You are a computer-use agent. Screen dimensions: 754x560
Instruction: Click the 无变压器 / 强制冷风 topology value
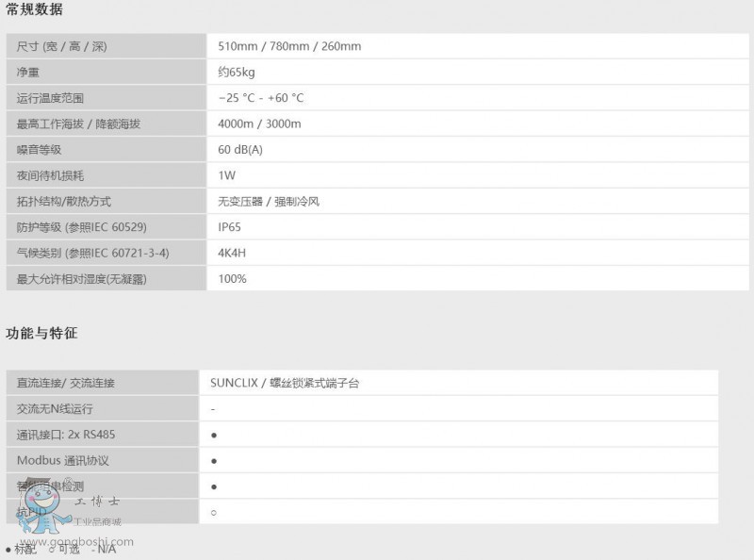269,201
